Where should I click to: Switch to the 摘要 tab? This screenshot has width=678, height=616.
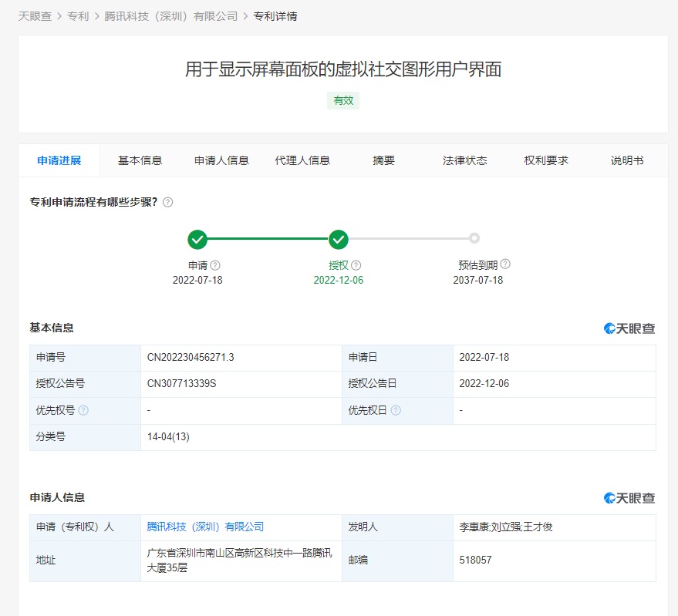(384, 161)
